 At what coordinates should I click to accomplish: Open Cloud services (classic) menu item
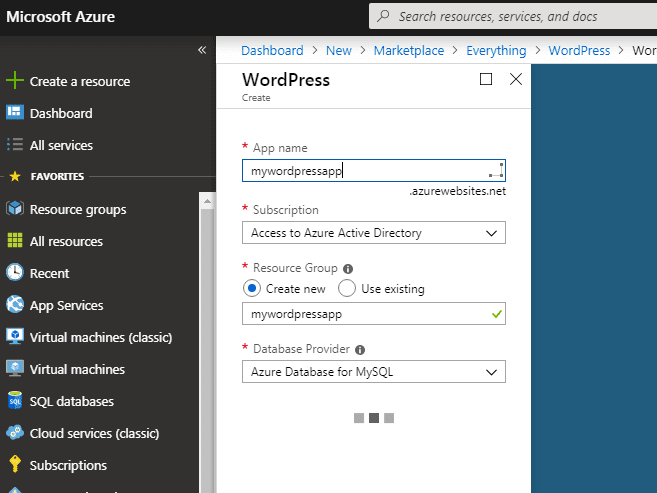[94, 433]
